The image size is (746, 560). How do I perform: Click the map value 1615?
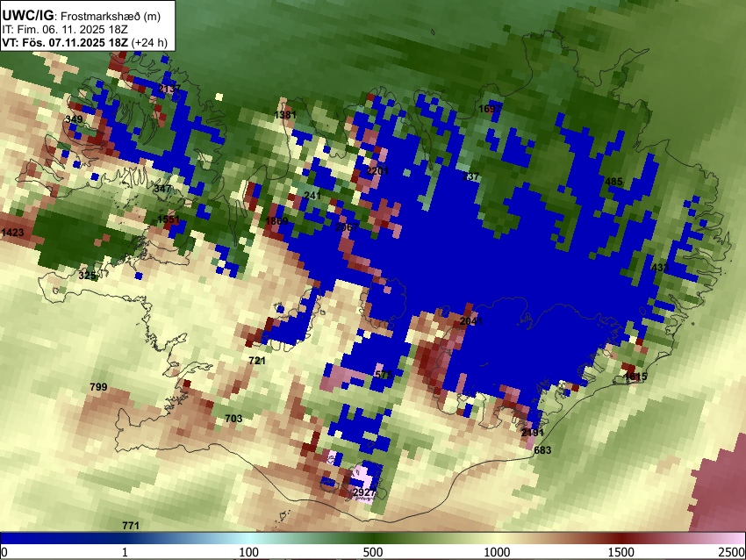pos(635,377)
